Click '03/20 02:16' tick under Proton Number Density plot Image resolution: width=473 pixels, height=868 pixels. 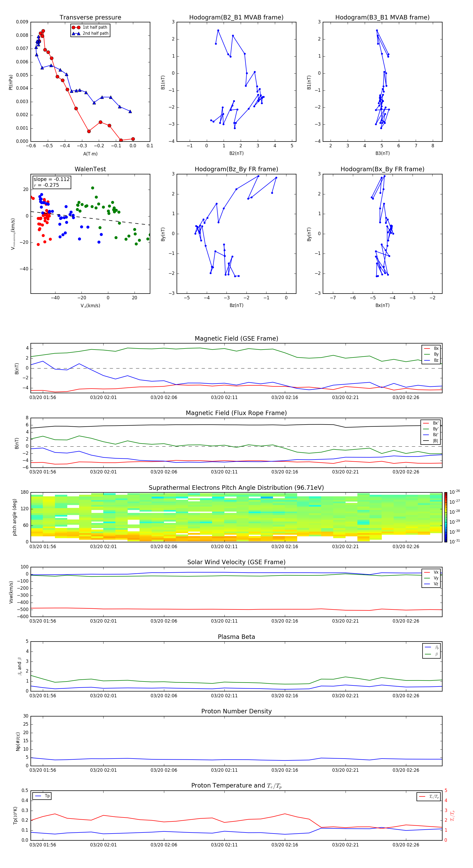(x=285, y=770)
